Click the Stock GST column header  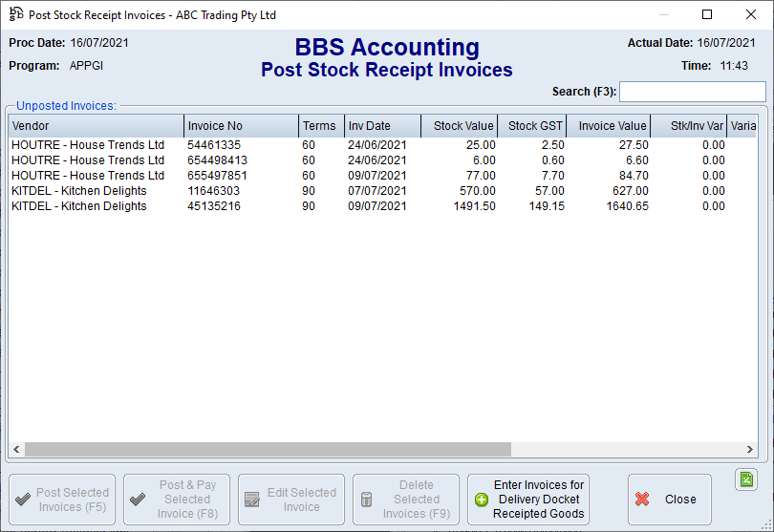[531, 126]
